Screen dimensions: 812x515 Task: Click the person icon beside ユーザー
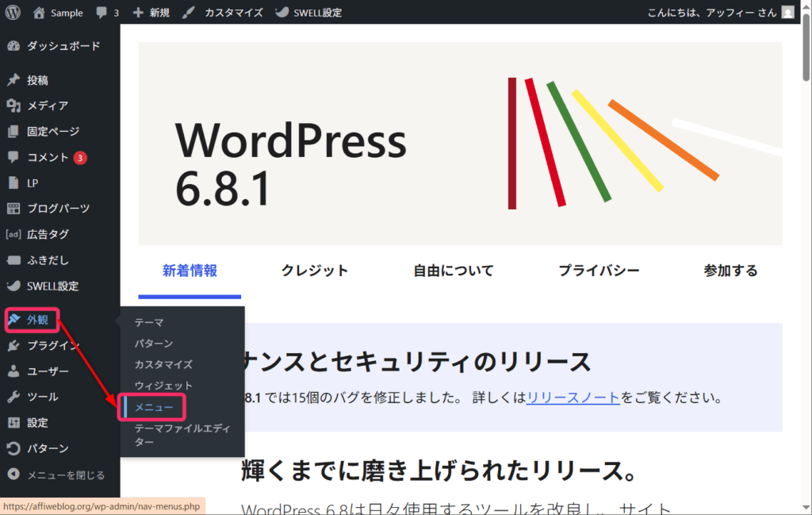click(13, 371)
